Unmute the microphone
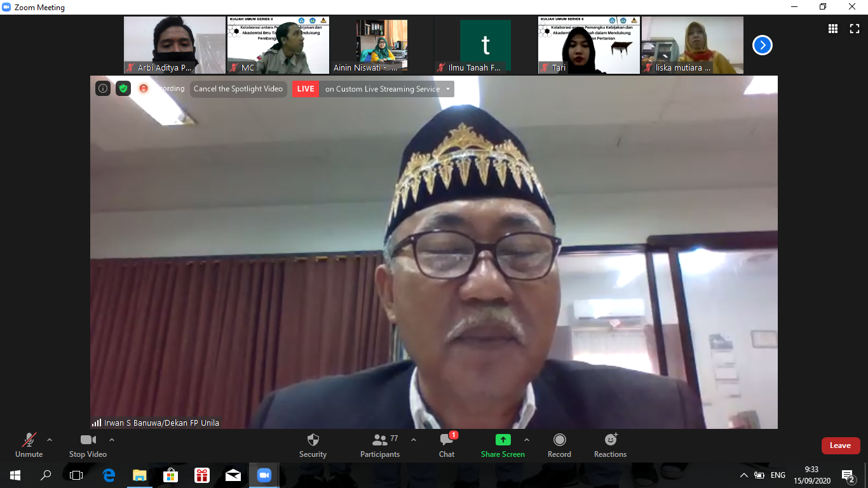Image resolution: width=868 pixels, height=488 pixels. [29, 445]
